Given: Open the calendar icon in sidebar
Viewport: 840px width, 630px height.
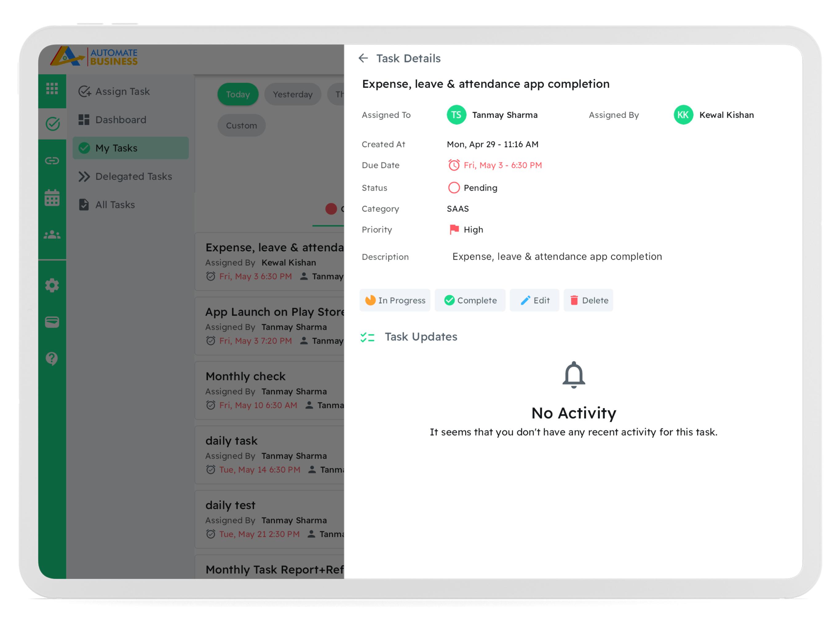Looking at the screenshot, I should [52, 197].
